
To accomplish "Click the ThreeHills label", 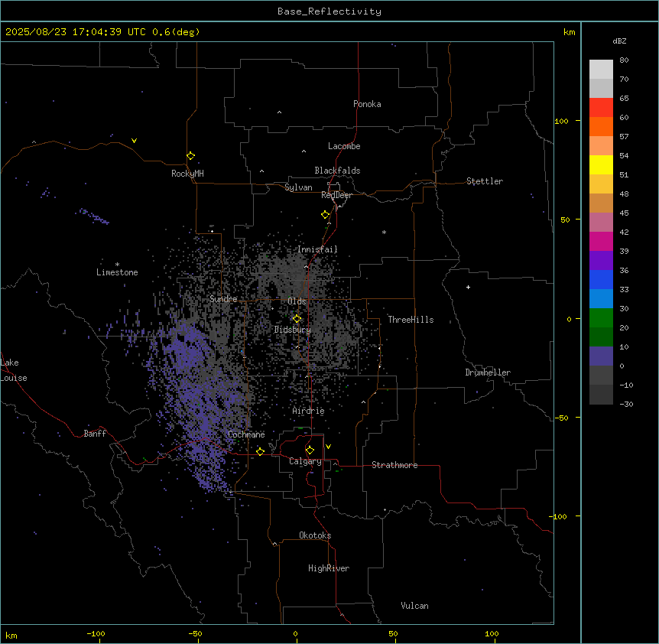I will pyautogui.click(x=411, y=320).
